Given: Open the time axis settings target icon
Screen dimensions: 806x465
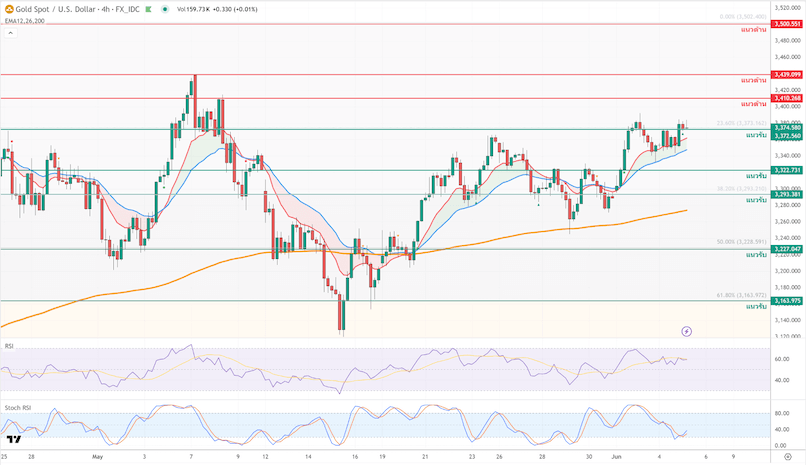Looking at the screenshot, I should click(x=787, y=456).
